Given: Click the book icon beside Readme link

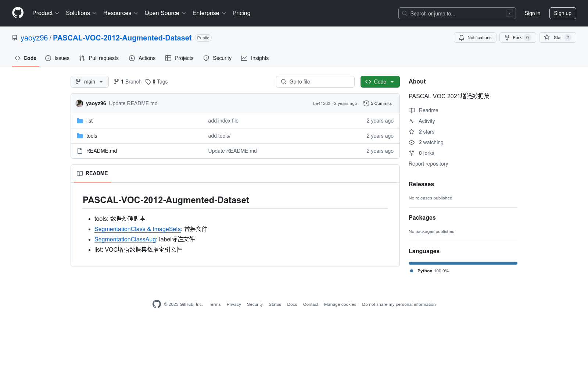Looking at the screenshot, I should click(x=412, y=110).
